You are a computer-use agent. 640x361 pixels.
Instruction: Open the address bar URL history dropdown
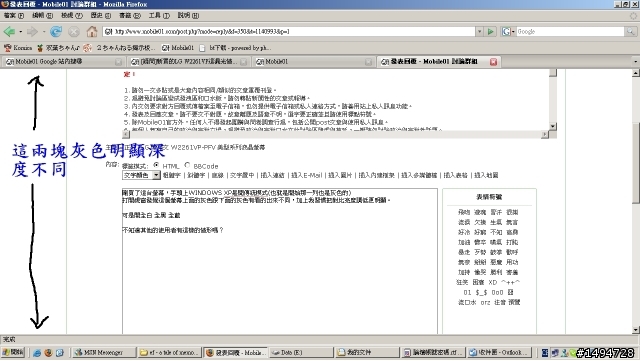click(x=479, y=31)
